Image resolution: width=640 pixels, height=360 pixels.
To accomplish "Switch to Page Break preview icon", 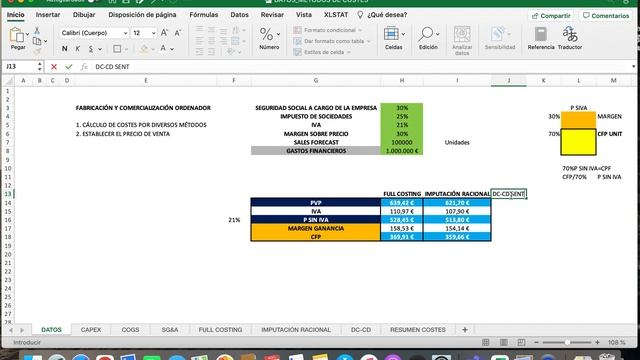I will coord(521,342).
